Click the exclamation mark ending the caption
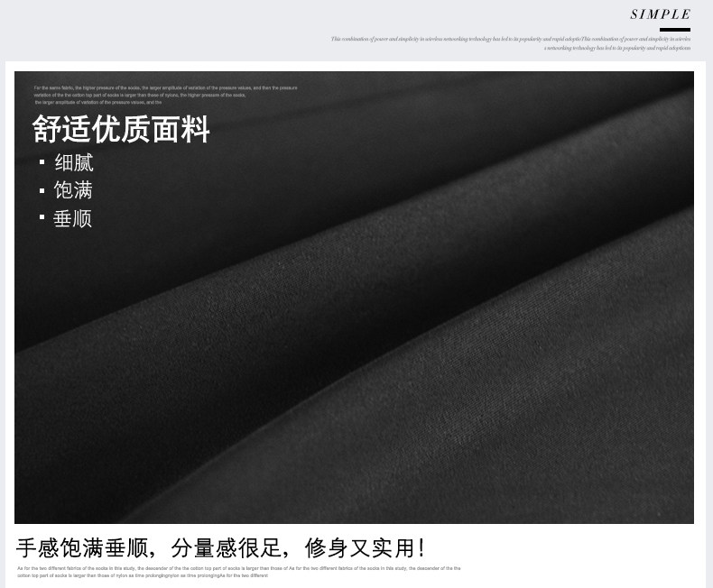 421,547
